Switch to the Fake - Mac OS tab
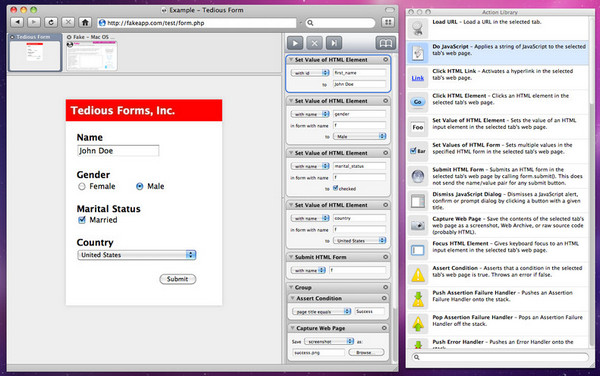600x376 pixels. tap(91, 52)
